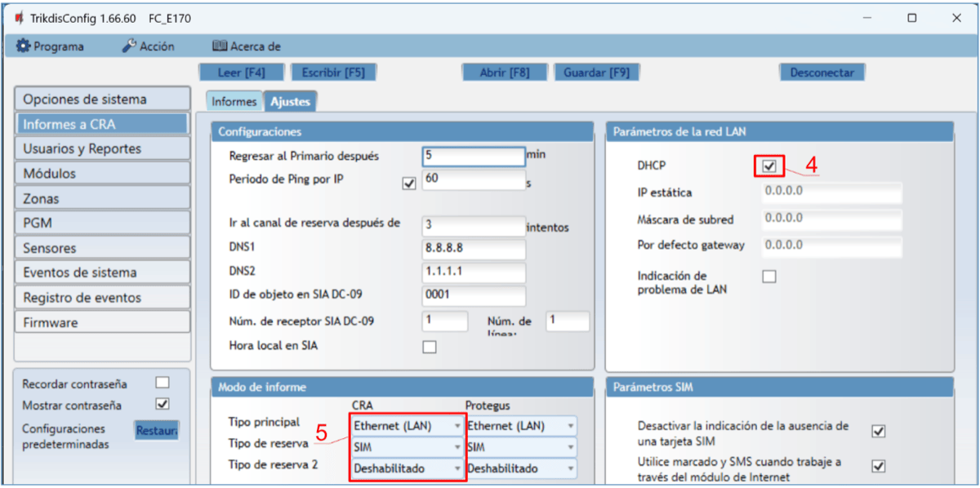Open the Acción wrench menu
Viewport: 980px width, 488px height.
129,47
